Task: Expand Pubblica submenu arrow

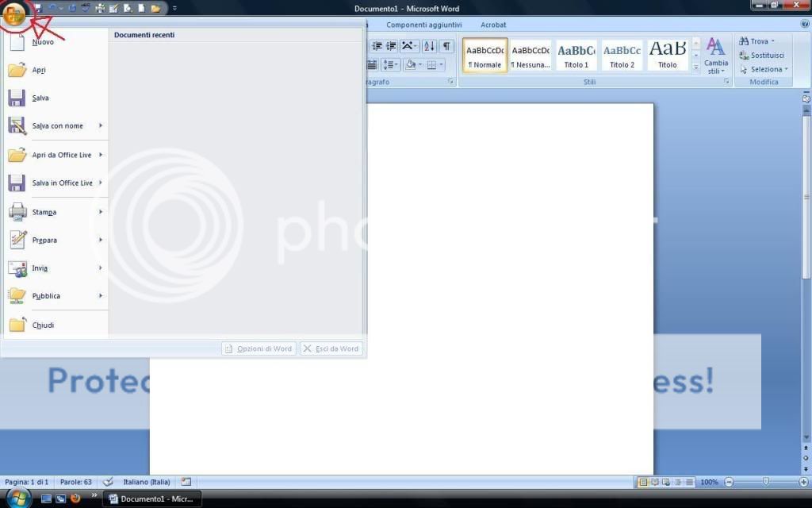Action: click(x=101, y=295)
